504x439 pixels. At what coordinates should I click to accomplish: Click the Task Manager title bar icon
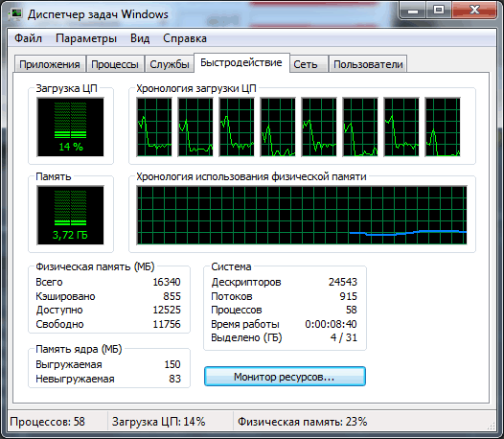tap(15, 14)
